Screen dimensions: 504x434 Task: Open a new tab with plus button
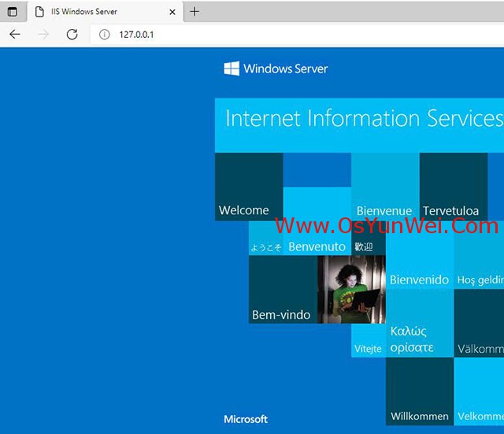coord(195,12)
